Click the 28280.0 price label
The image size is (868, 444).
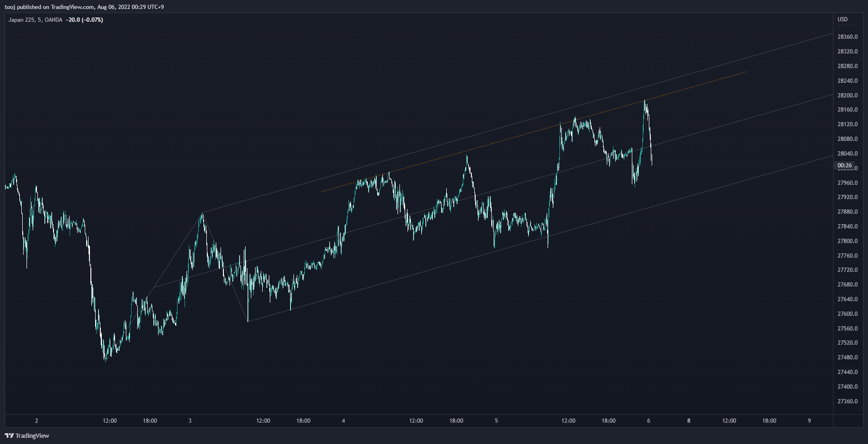pyautogui.click(x=848, y=66)
